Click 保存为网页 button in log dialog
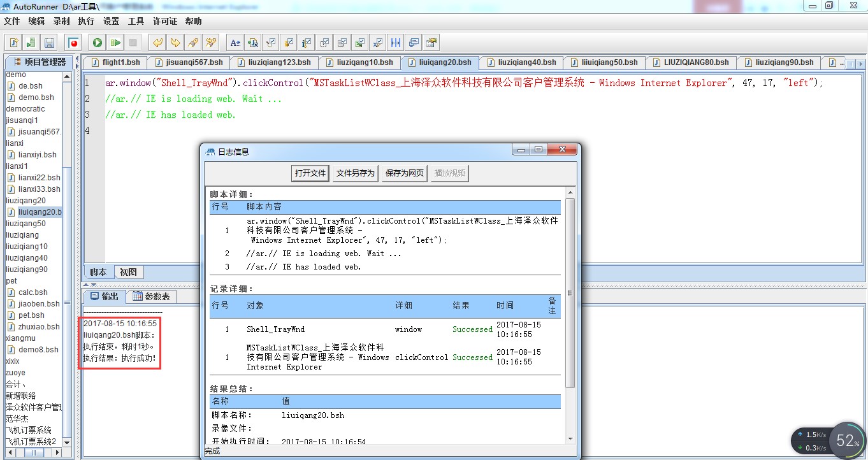The height and width of the screenshot is (460, 868). [405, 173]
